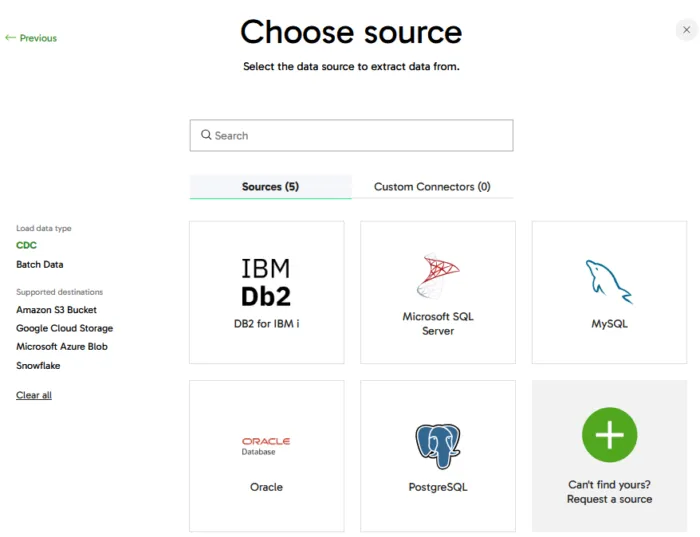Image resolution: width=700 pixels, height=537 pixels.
Task: Filter by Snowflake destination
Action: click(38, 366)
